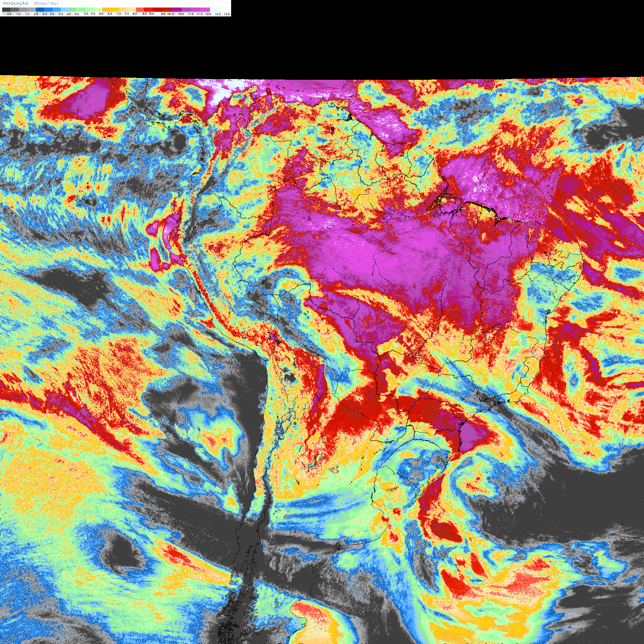This screenshot has height=644, width=644.
Task: Select the darkest blue legend swatch
Action: click(x=40, y=10)
